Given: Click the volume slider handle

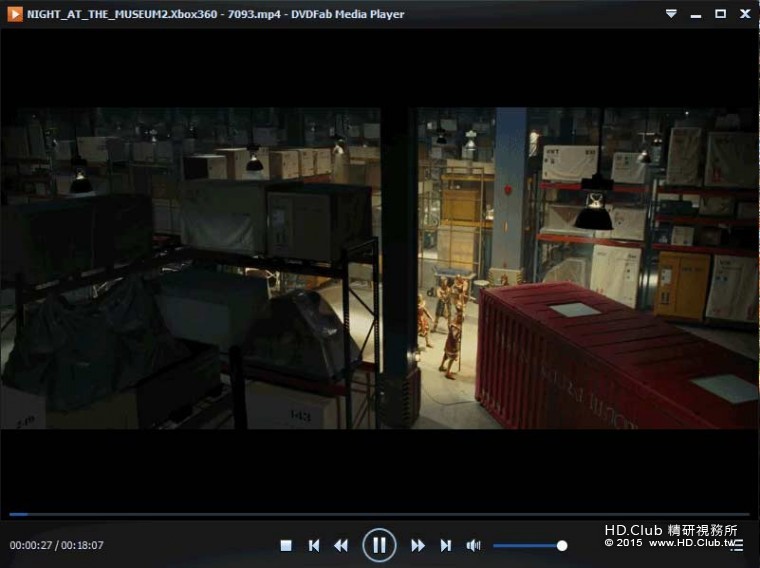Looking at the screenshot, I should pos(562,546).
